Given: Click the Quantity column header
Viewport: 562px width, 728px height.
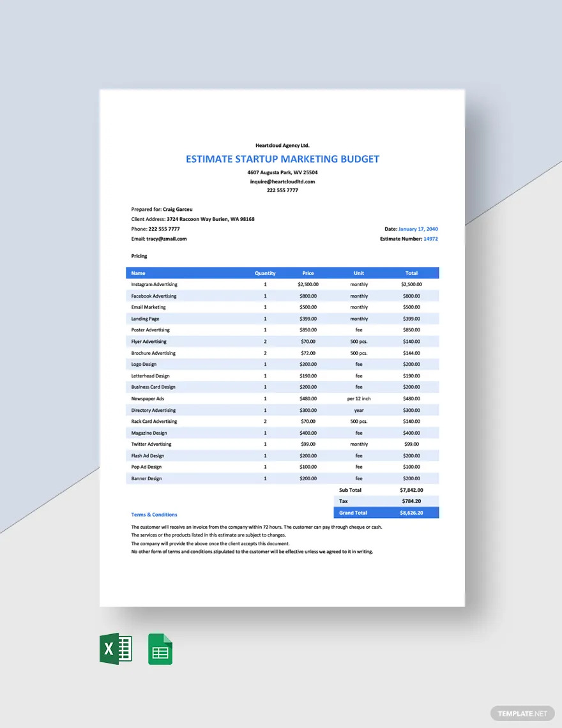Looking at the screenshot, I should [x=265, y=273].
